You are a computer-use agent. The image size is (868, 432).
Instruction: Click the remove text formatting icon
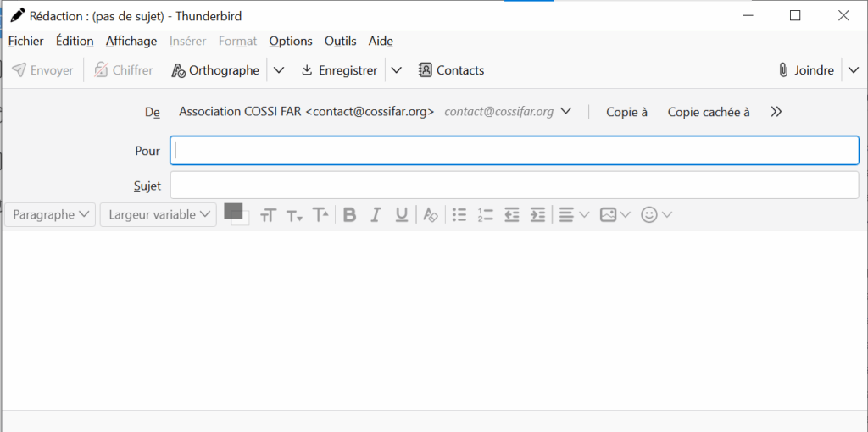(431, 215)
